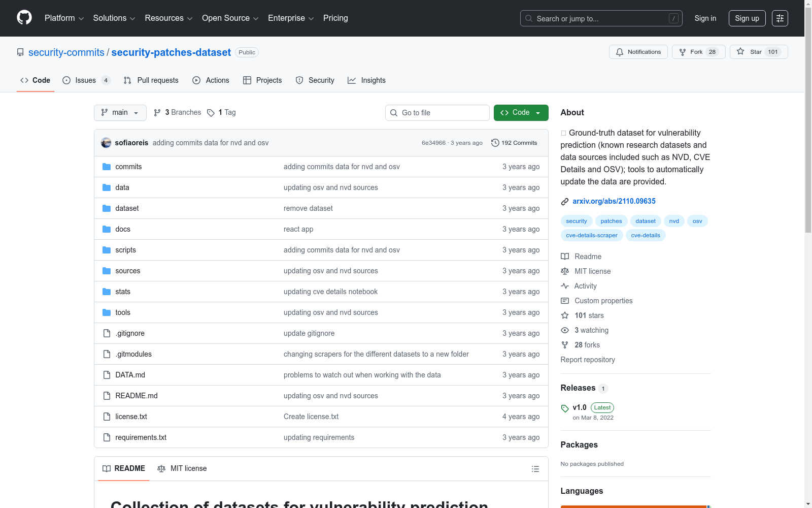
Task: Open commit message 'remove dataset'
Action: (x=308, y=208)
